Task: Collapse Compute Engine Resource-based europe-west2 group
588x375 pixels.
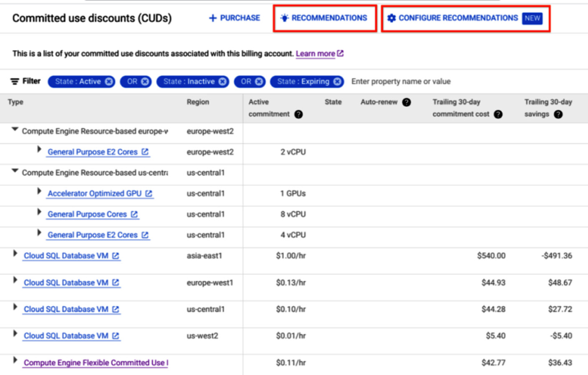Action: click(x=15, y=129)
